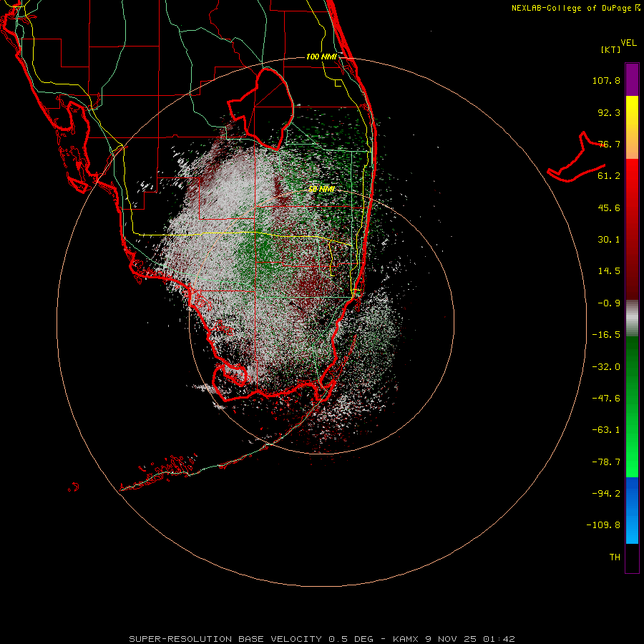
Task: Click the NEXLAB-College of DuPage label
Action: [576, 8]
